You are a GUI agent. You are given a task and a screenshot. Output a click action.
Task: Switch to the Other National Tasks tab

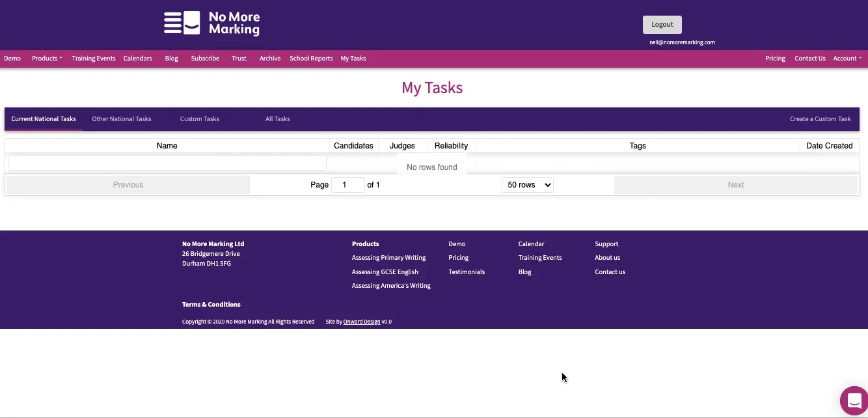[122, 119]
